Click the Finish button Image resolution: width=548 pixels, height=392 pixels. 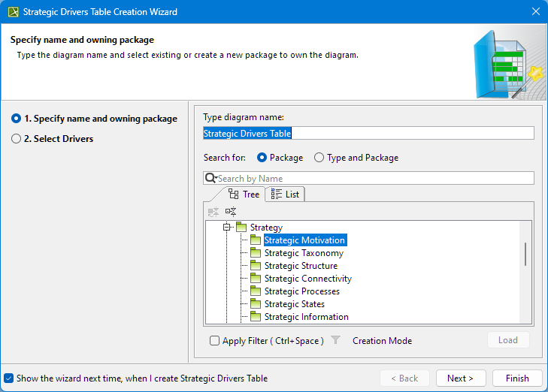517,378
